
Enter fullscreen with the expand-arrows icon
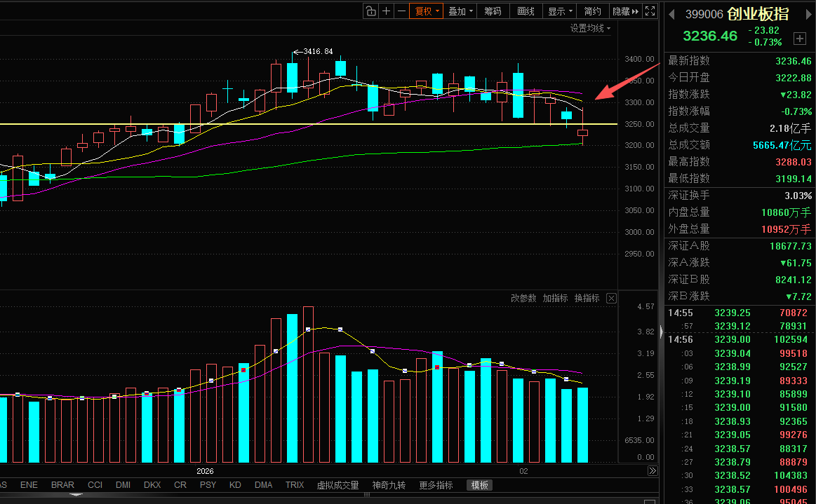click(650, 11)
